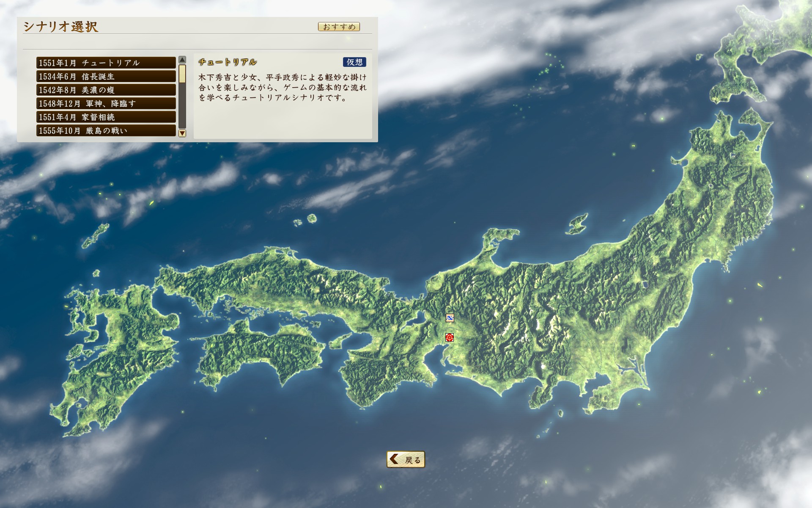Click the scroll-down arrow of scenario list

(x=182, y=133)
